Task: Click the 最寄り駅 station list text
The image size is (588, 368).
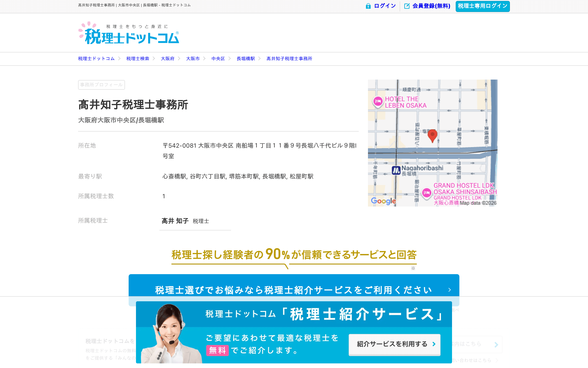Action: [x=238, y=176]
